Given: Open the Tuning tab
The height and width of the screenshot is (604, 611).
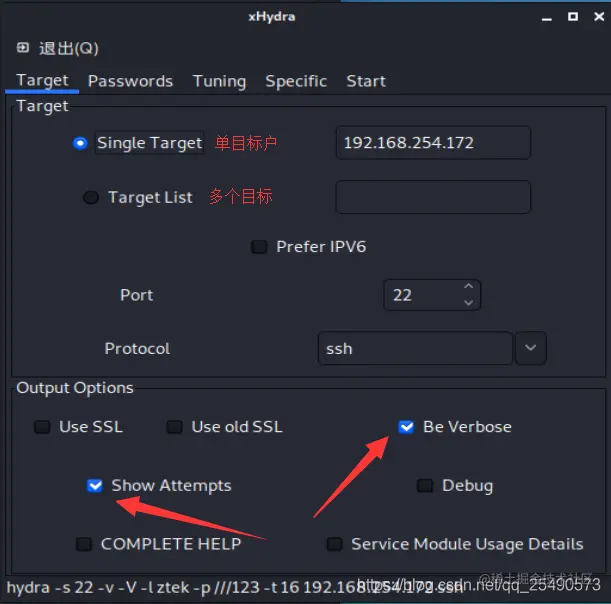Looking at the screenshot, I should (219, 81).
